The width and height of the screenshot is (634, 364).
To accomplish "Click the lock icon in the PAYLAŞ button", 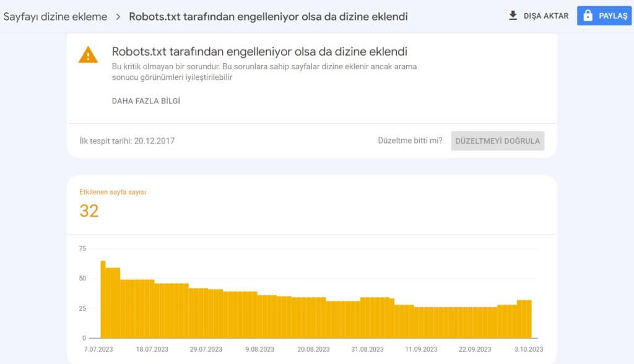I will point(588,15).
